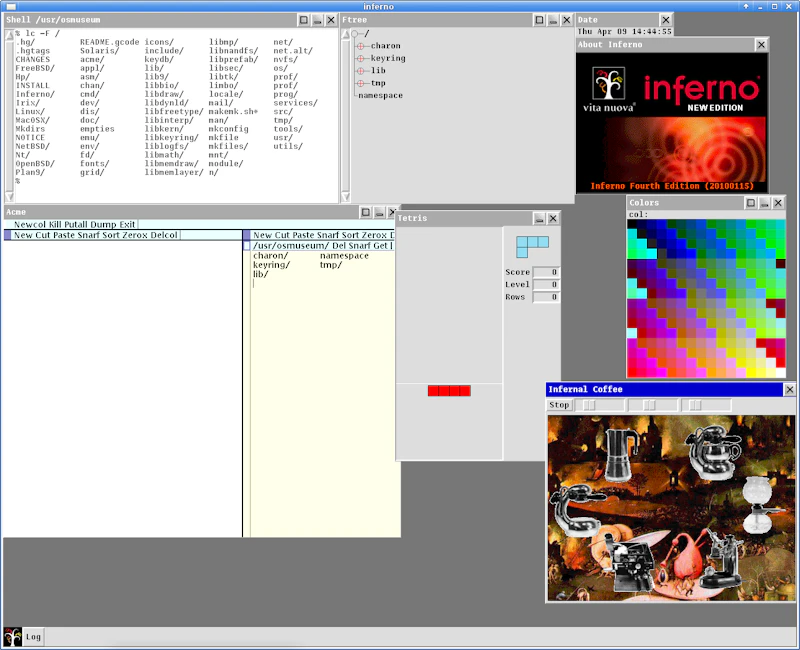Click /usr/osmuseum/ window layout box
800x650 pixels.
click(247, 246)
